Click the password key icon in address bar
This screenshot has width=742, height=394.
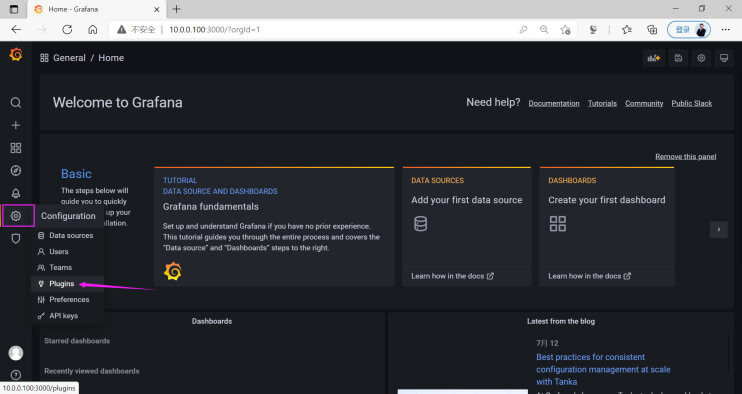523,29
